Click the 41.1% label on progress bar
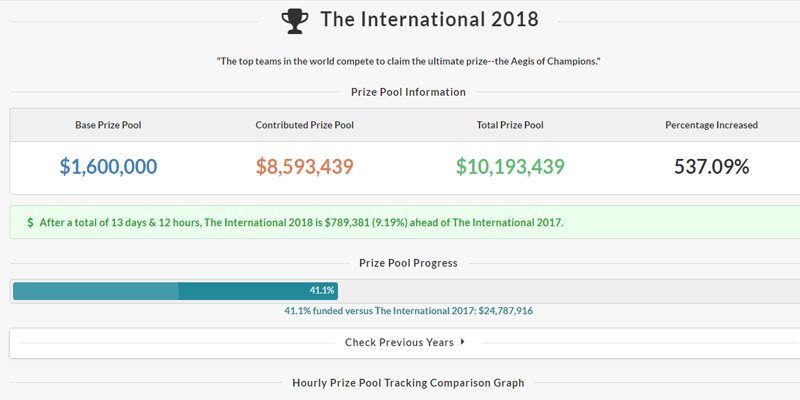 point(321,290)
